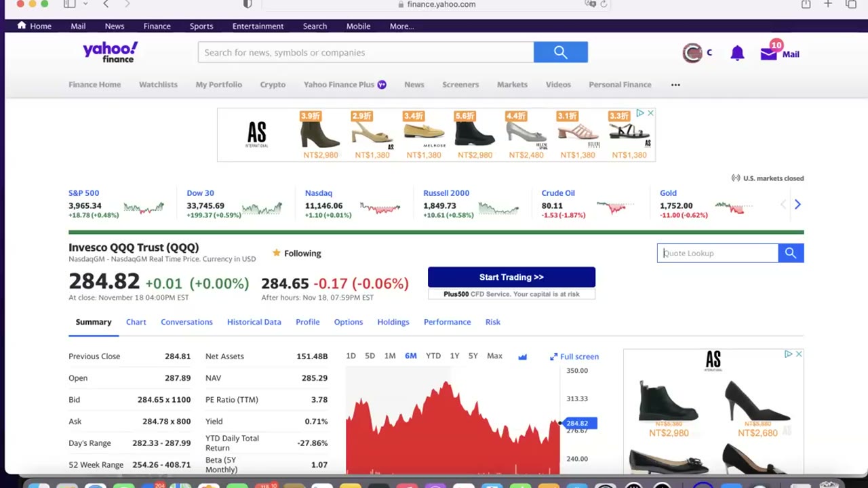Open the Historical Data tab

[x=254, y=322]
